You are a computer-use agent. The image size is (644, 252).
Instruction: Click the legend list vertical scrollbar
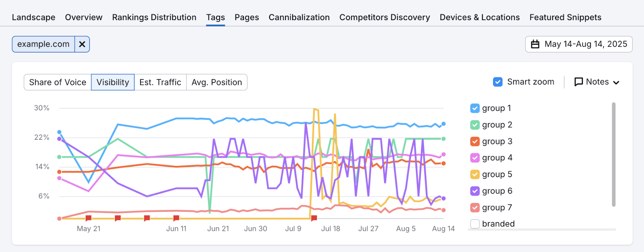(x=613, y=155)
